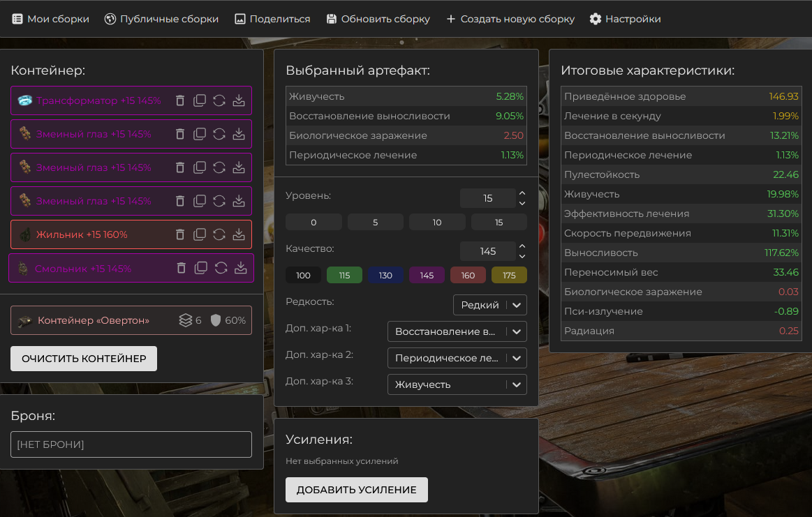812x517 pixels.
Task: Set level preset to 10
Action: point(437,223)
